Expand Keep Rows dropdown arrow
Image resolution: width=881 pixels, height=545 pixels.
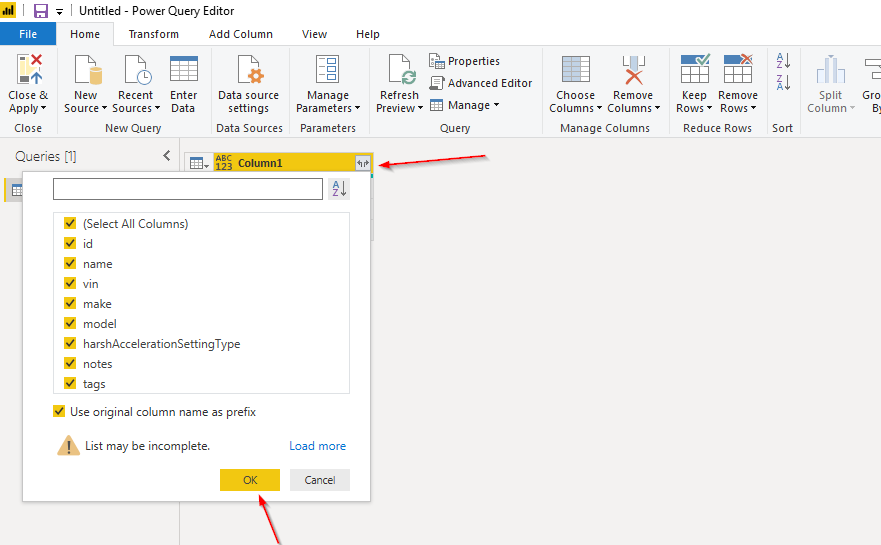(709, 108)
